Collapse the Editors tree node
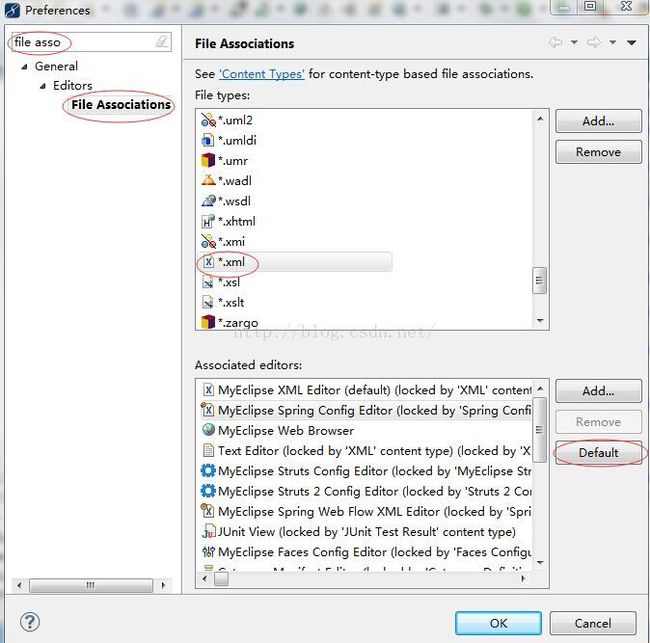650x643 pixels. (x=43, y=86)
